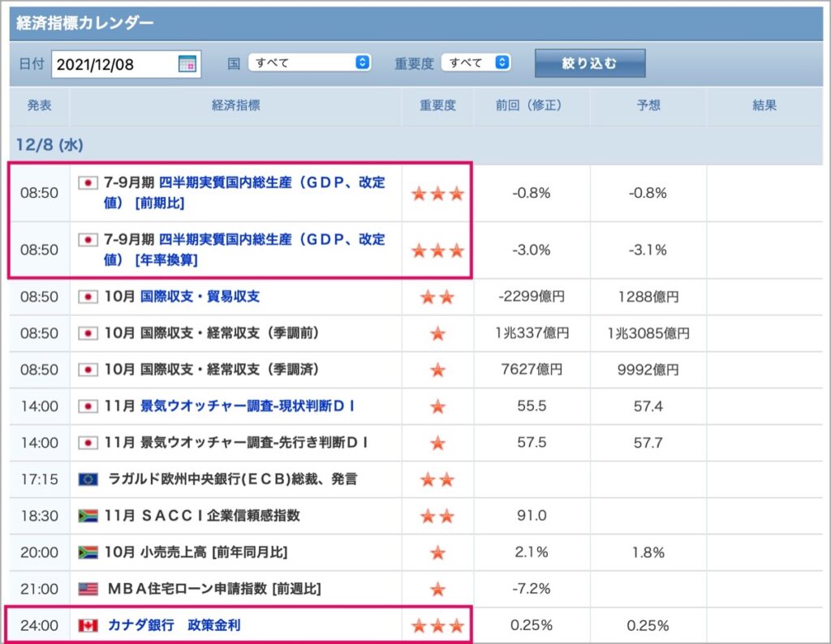Open the calendar date picker icon
This screenshot has height=644, width=831.
pos(187,63)
